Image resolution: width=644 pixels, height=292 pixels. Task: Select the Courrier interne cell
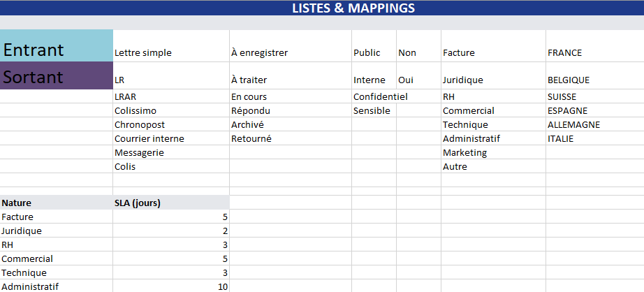pyautogui.click(x=170, y=139)
